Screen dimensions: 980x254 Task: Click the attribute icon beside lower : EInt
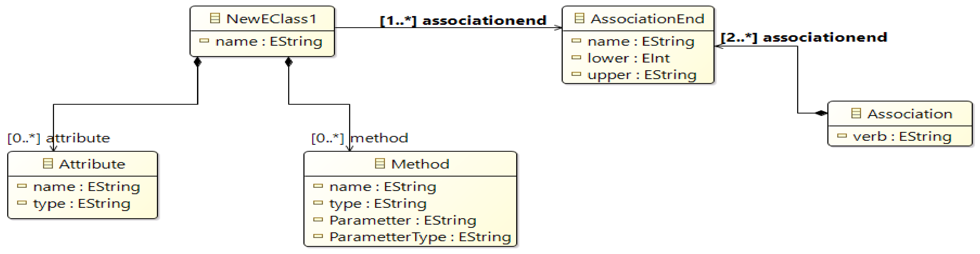tap(576, 58)
